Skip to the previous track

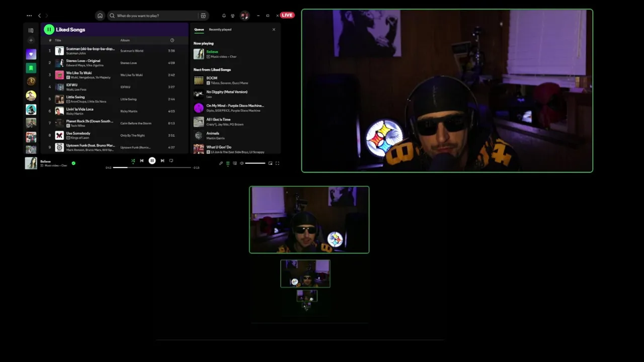tap(142, 161)
